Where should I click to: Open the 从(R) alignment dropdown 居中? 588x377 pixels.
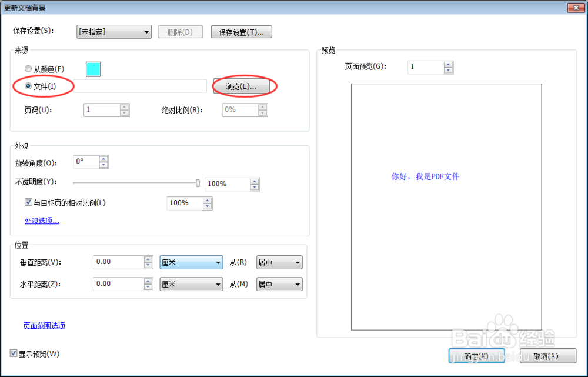(279, 262)
